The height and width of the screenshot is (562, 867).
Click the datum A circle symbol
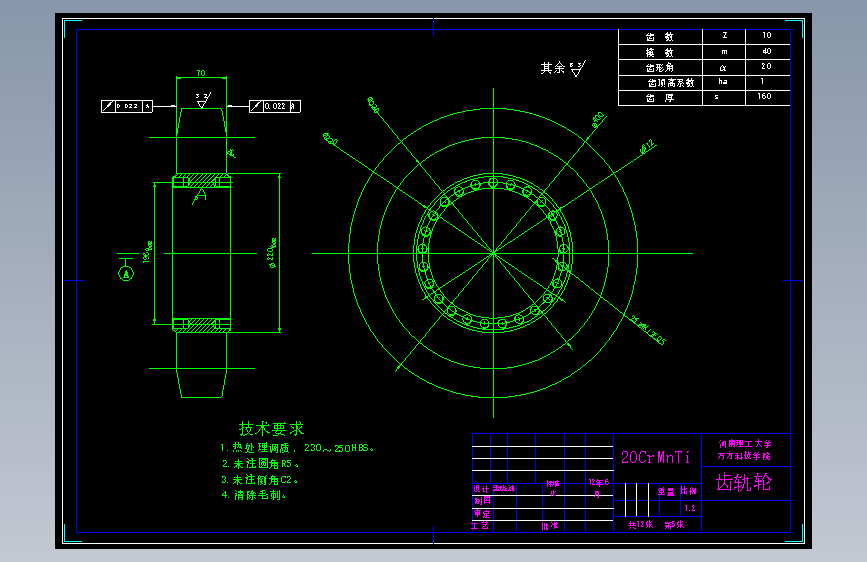click(126, 273)
